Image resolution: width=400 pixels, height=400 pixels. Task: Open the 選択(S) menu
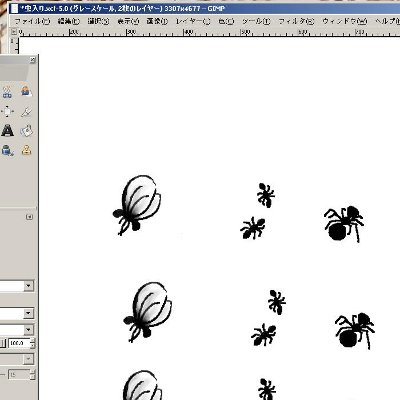tap(98, 21)
